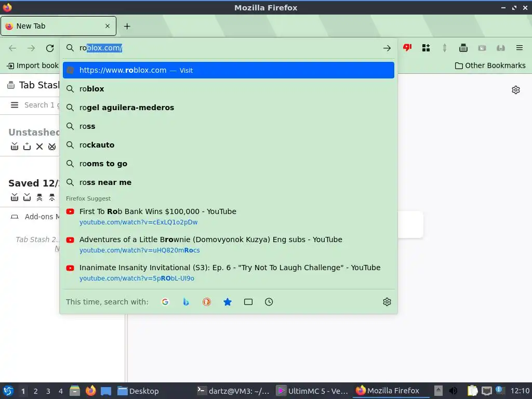Click second stash icon under Saved group
This screenshot has height=399, width=532.
click(27, 197)
